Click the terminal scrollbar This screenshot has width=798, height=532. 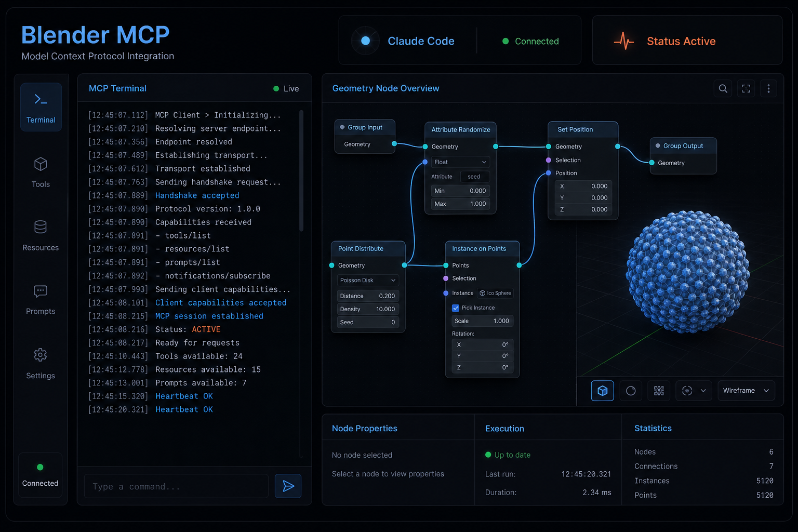tap(301, 170)
